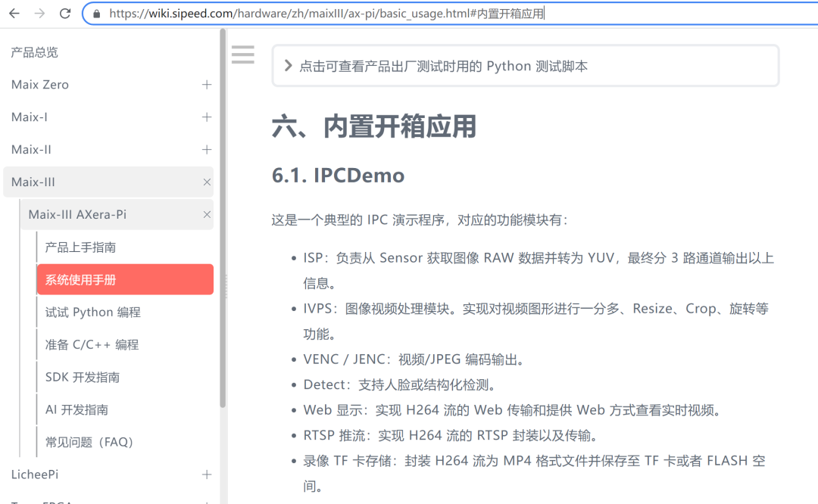The height and width of the screenshot is (504, 818).
Task: Select LicheePi sidebar item
Action: click(x=35, y=474)
